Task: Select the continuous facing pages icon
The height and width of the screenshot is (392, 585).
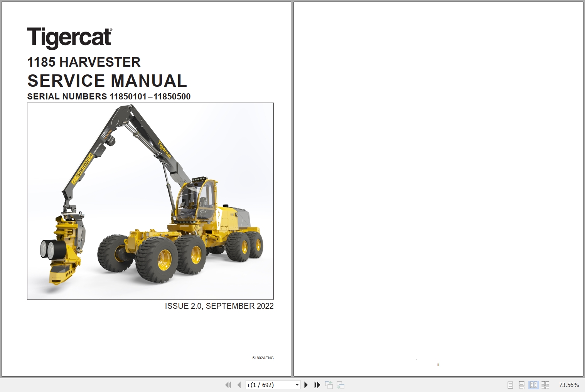Action: (x=545, y=385)
